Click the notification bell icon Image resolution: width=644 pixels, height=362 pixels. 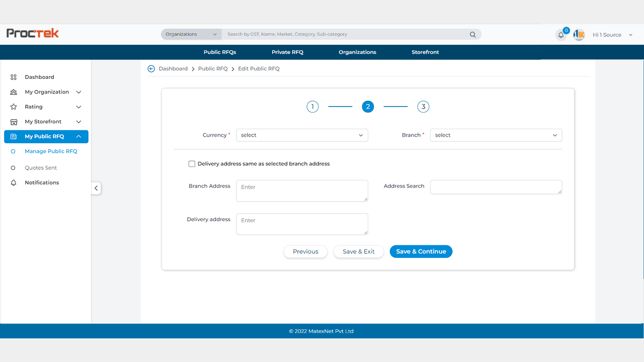[561, 35]
